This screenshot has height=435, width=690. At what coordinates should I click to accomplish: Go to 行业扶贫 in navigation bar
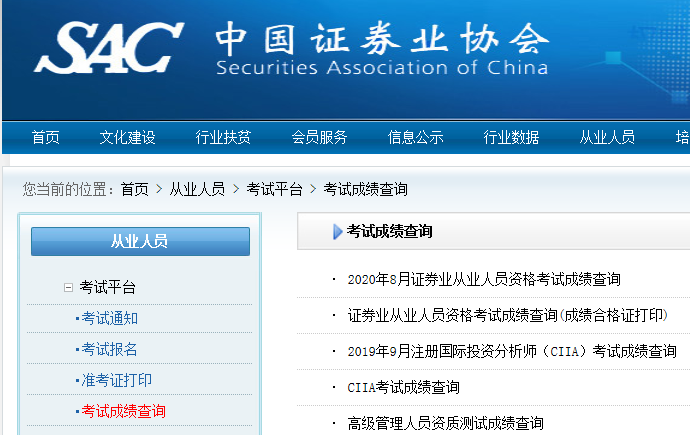point(223,138)
